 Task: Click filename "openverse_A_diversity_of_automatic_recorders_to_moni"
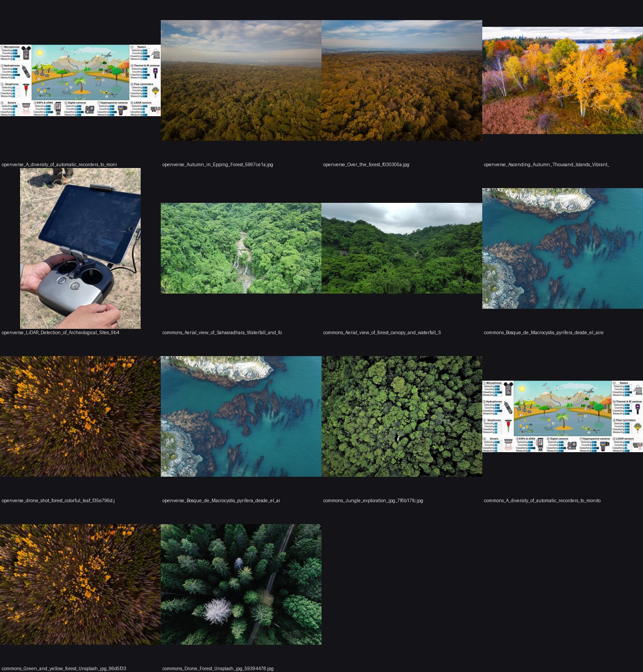pyautogui.click(x=59, y=164)
